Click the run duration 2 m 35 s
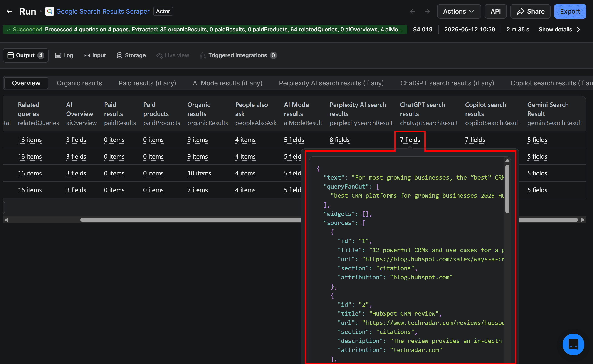This screenshot has width=593, height=364. point(518,29)
